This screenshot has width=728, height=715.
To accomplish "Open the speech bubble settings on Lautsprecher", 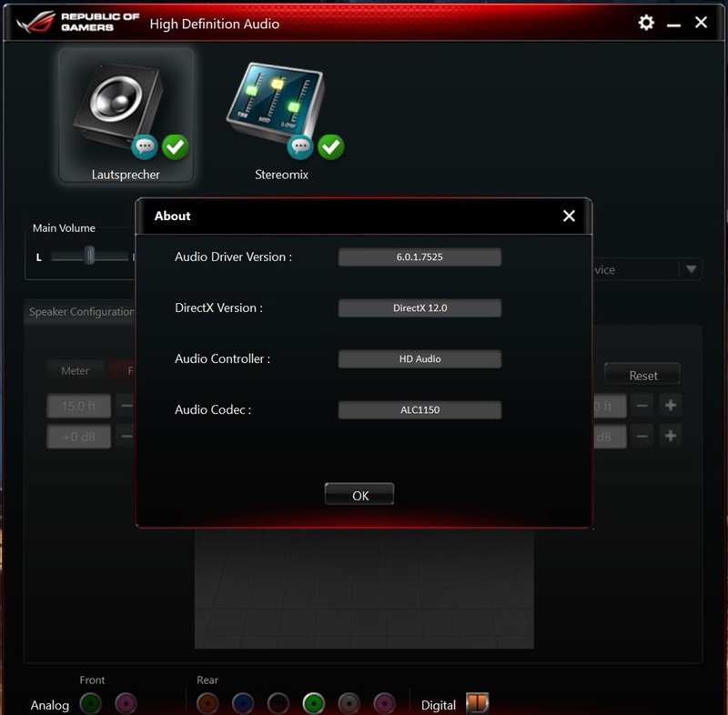I will pos(146,146).
